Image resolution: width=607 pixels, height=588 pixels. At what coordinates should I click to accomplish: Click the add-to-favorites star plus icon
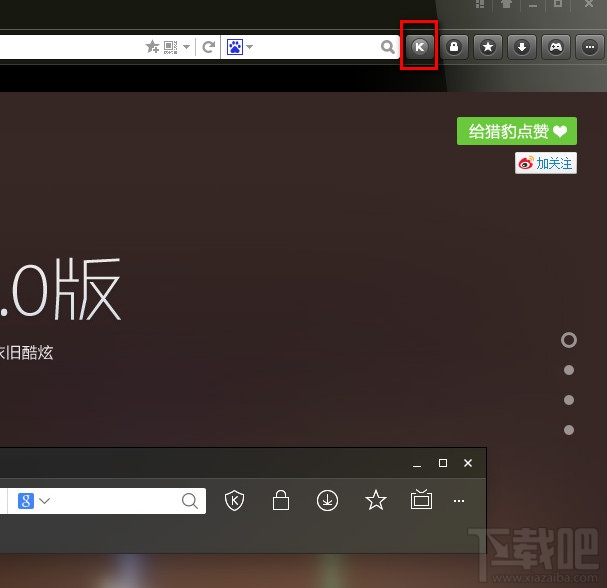tap(152, 47)
